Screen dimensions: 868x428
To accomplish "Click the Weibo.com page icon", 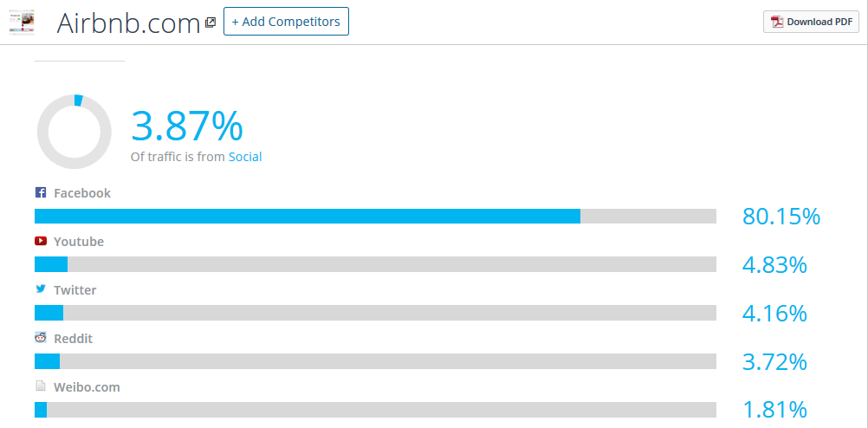I will click(x=41, y=386).
